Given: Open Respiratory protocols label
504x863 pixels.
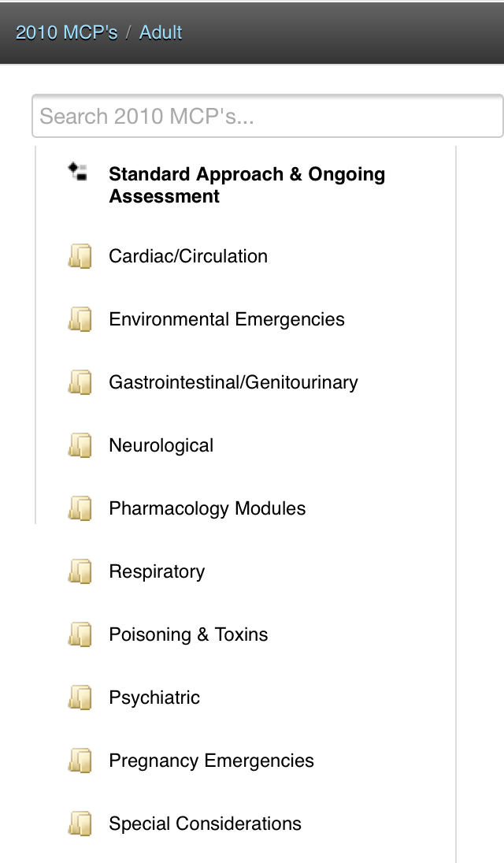Looking at the screenshot, I should coord(157,571).
